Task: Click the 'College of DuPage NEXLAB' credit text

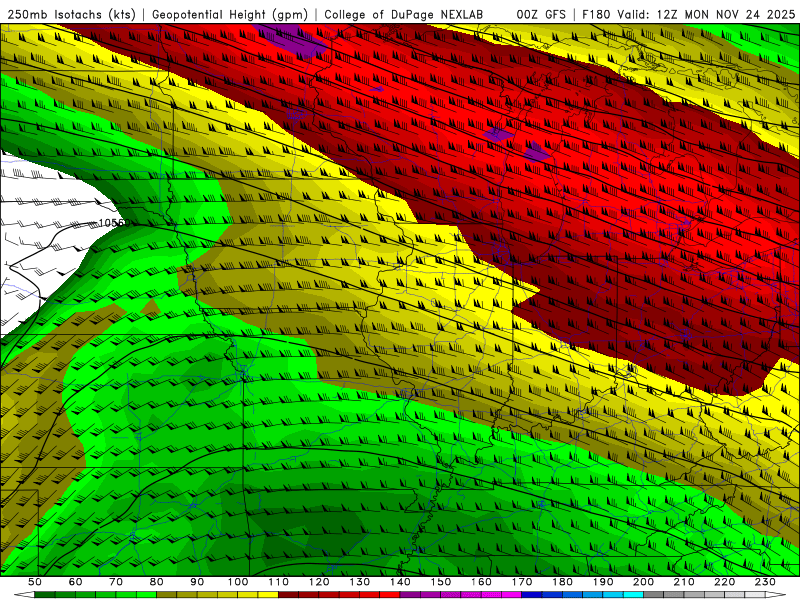Action: coord(404,15)
